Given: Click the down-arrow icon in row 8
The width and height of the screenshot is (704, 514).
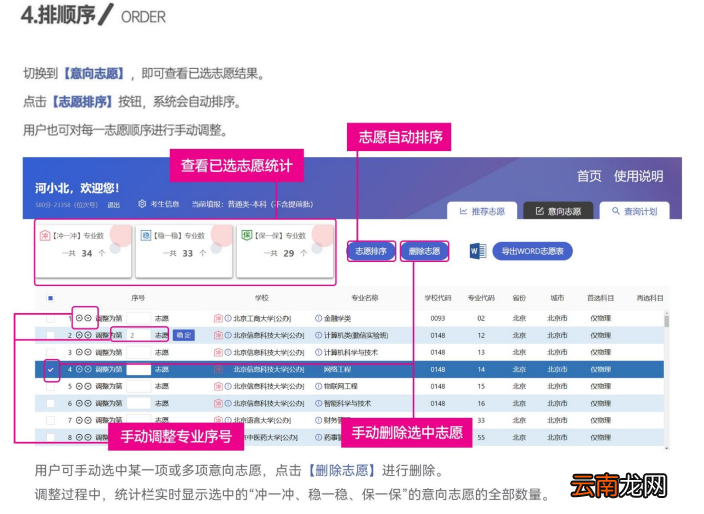Looking at the screenshot, I should (x=88, y=437).
